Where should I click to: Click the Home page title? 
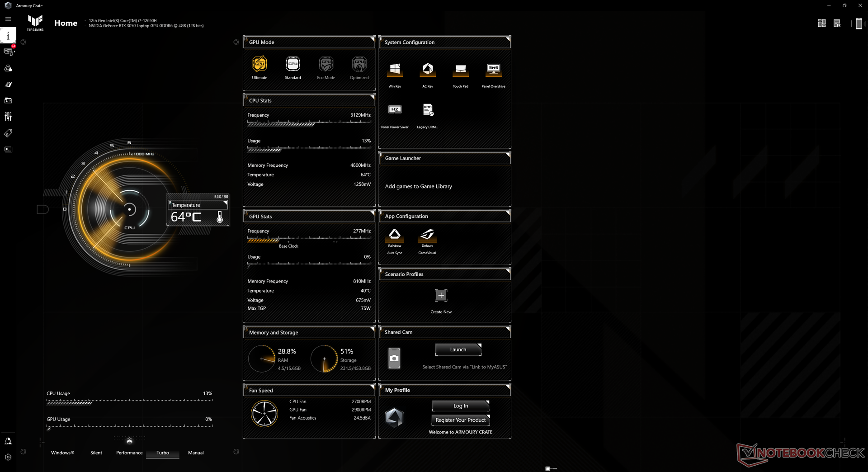pyautogui.click(x=66, y=23)
